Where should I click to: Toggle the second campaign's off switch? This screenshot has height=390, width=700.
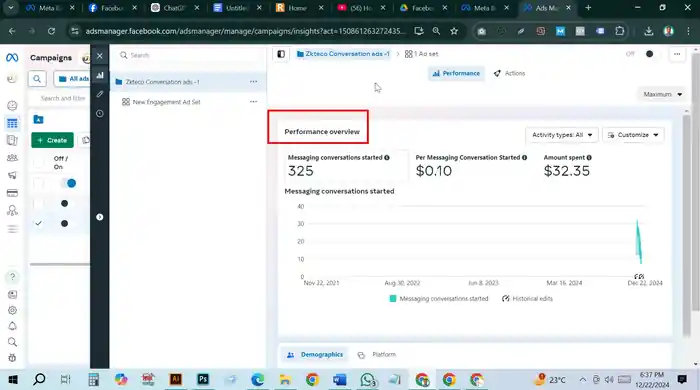coord(65,203)
